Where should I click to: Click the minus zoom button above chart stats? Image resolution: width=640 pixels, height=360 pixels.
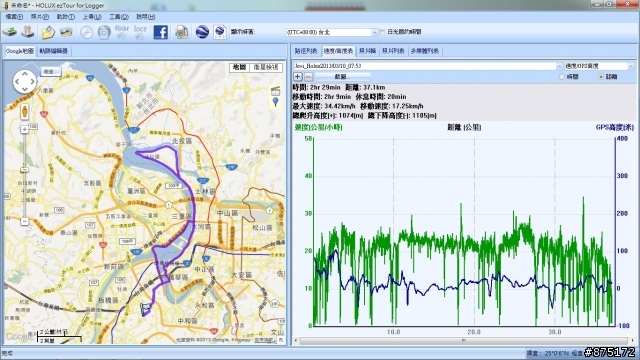coord(309,76)
